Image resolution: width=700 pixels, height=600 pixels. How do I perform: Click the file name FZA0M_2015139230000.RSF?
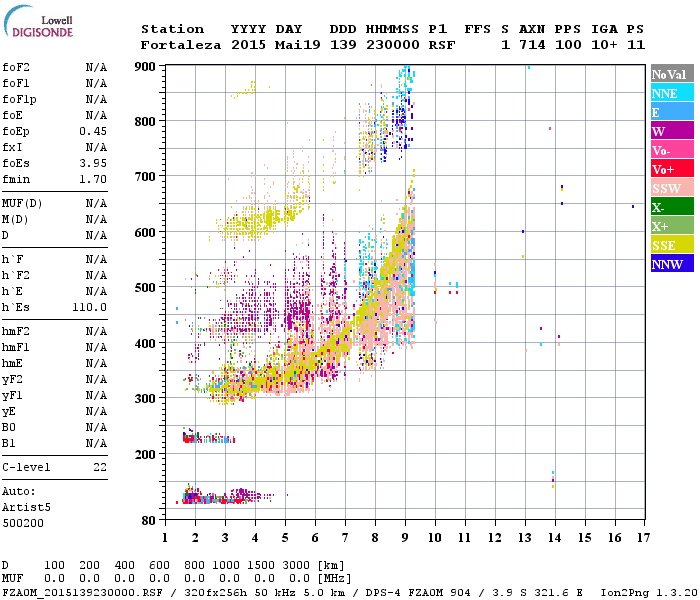coord(82,592)
